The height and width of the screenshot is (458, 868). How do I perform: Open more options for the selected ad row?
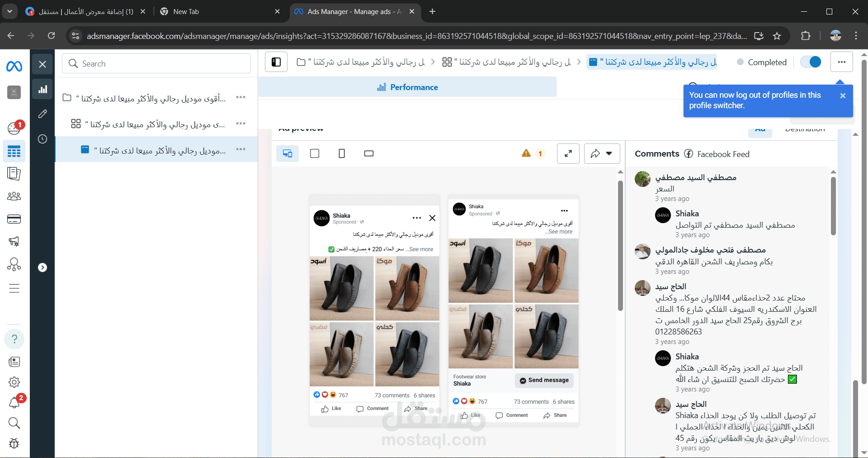click(x=241, y=149)
